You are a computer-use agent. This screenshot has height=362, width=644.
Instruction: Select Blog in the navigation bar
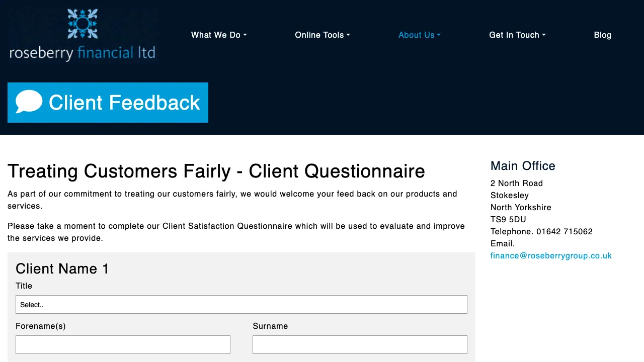tap(602, 35)
